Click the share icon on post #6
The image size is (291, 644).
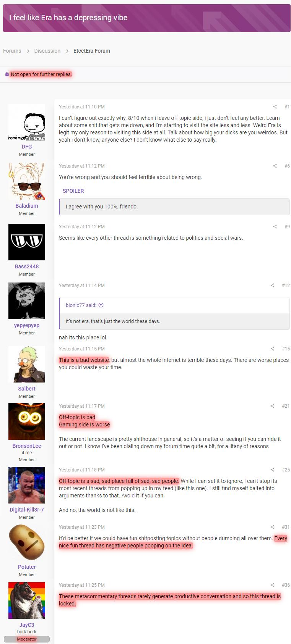(275, 166)
